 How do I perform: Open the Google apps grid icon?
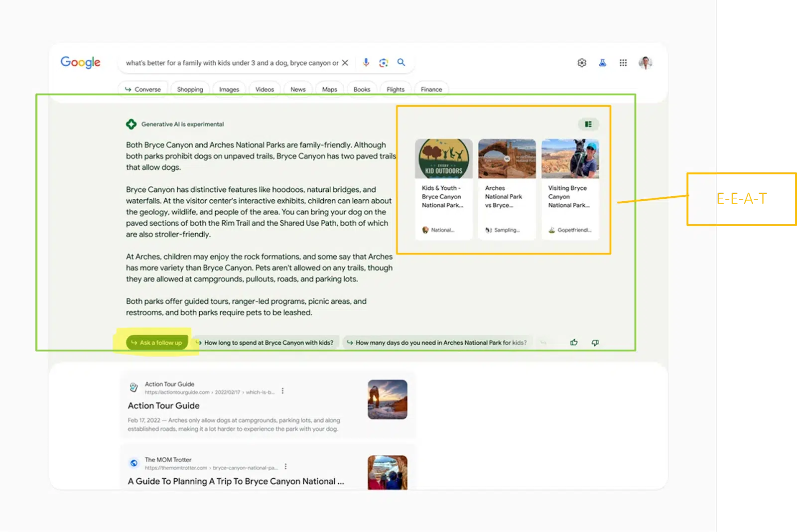pyautogui.click(x=623, y=63)
